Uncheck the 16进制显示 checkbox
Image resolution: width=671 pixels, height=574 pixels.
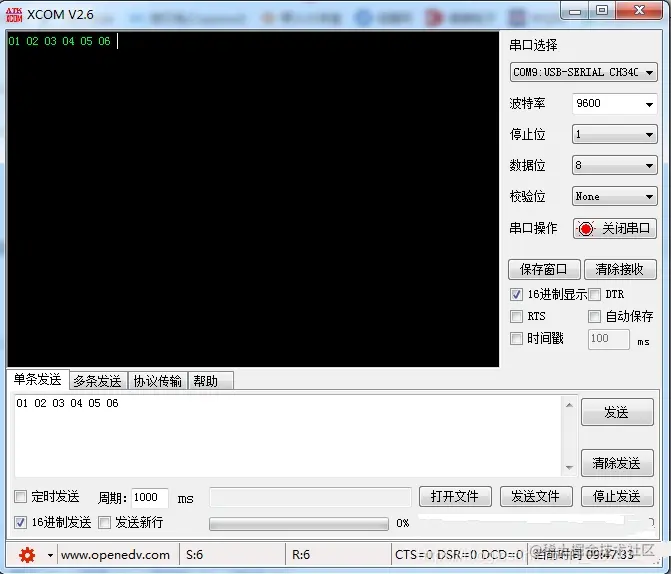(516, 294)
